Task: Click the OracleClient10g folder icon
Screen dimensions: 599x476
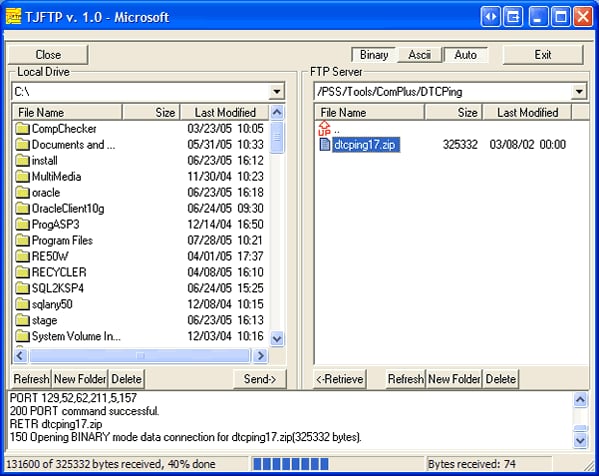Action: click(22, 209)
